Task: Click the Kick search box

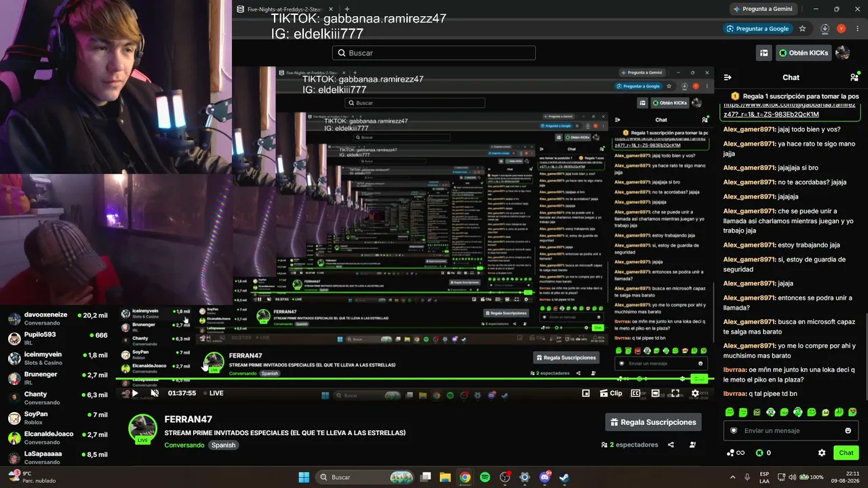Action: pos(434,53)
